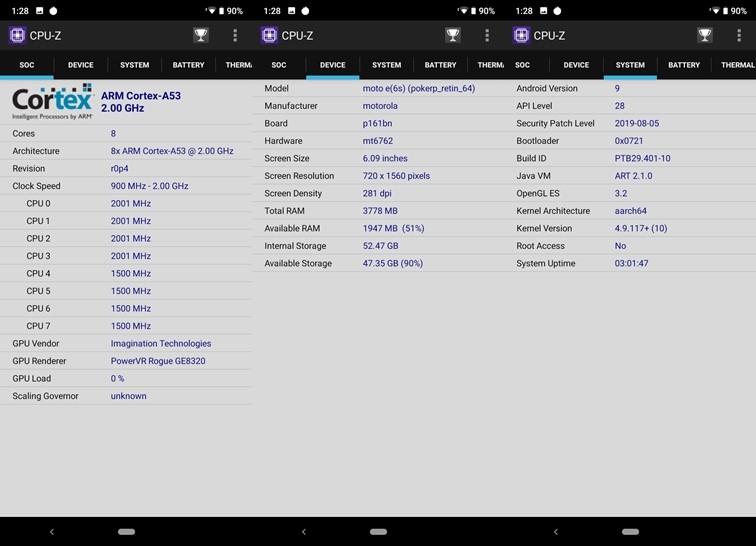Tap the Cortex logo image
The height and width of the screenshot is (546, 756).
click(53, 102)
